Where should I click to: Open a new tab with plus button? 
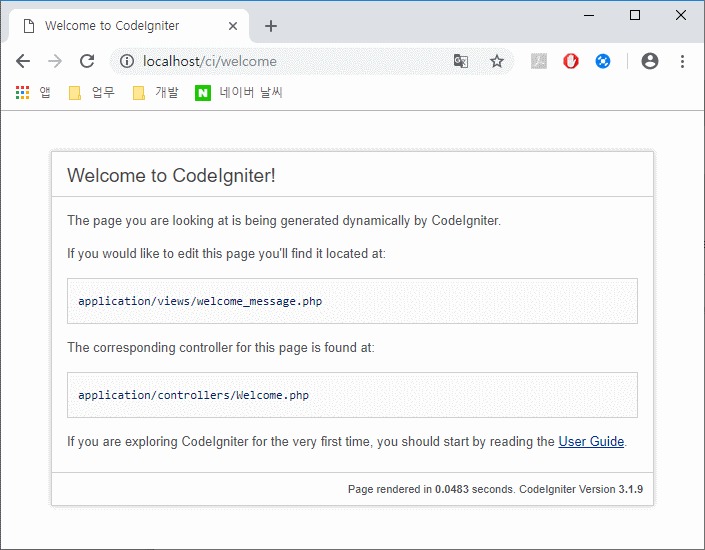271,26
